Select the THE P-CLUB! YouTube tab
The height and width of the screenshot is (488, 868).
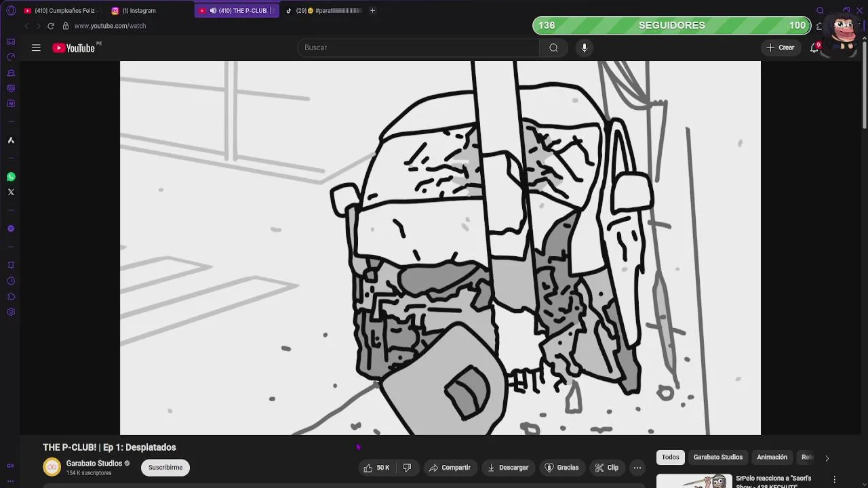pos(237,11)
